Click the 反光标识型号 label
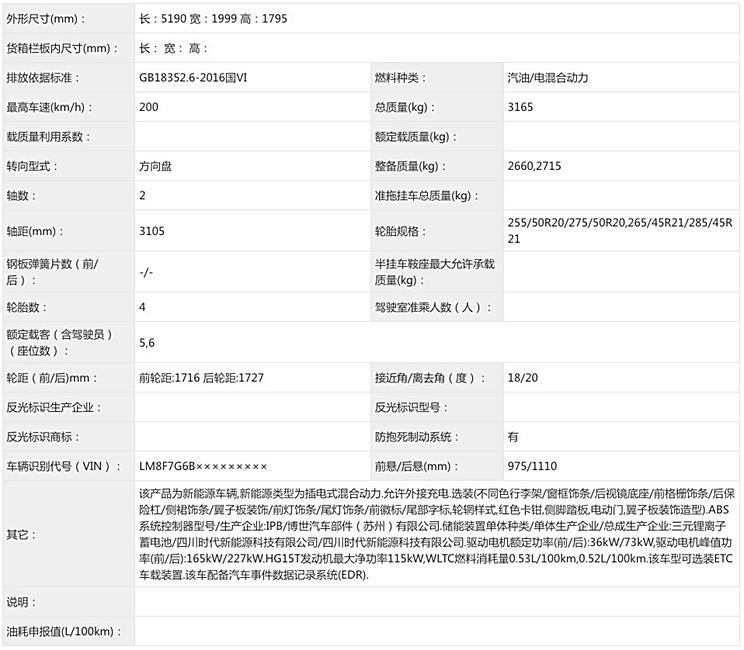Viewport: 744px width, 650px height. pos(411,408)
